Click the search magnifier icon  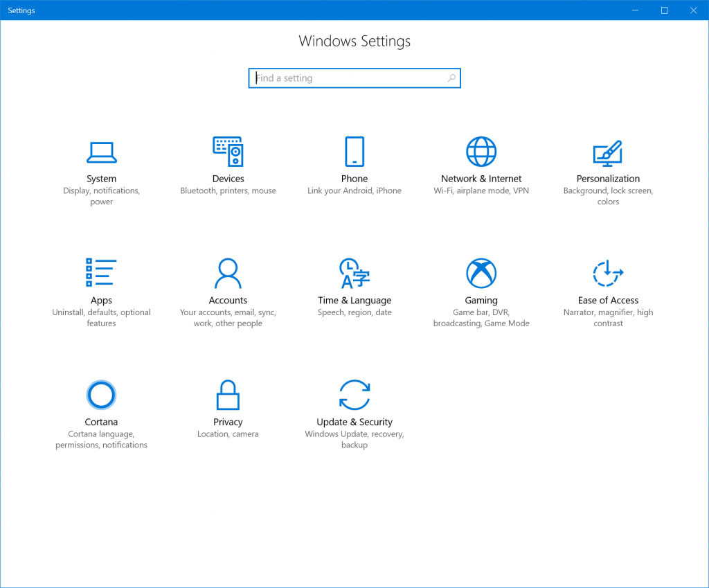coord(451,78)
